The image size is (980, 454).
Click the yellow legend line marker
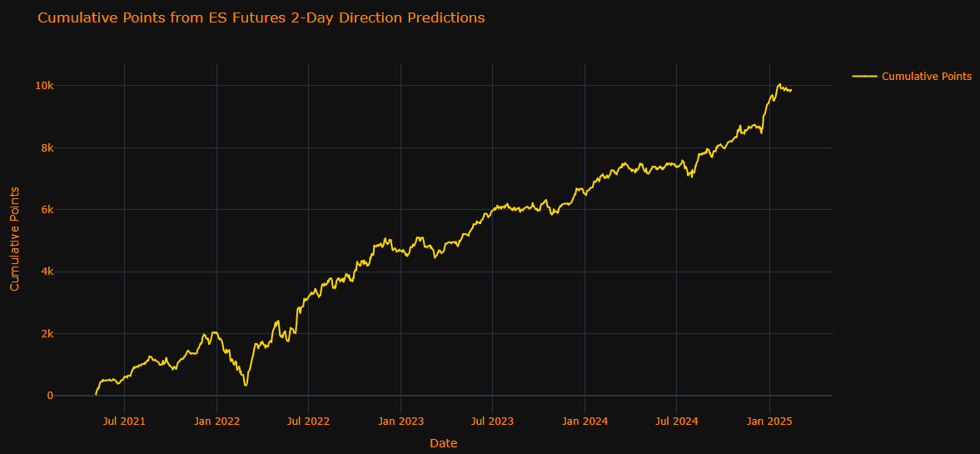864,77
